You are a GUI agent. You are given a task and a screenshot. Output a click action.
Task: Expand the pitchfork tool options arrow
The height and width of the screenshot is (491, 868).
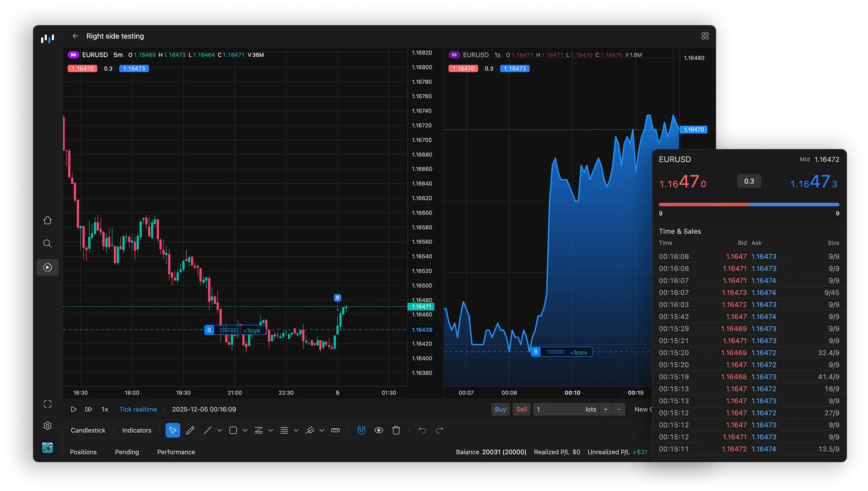322,431
